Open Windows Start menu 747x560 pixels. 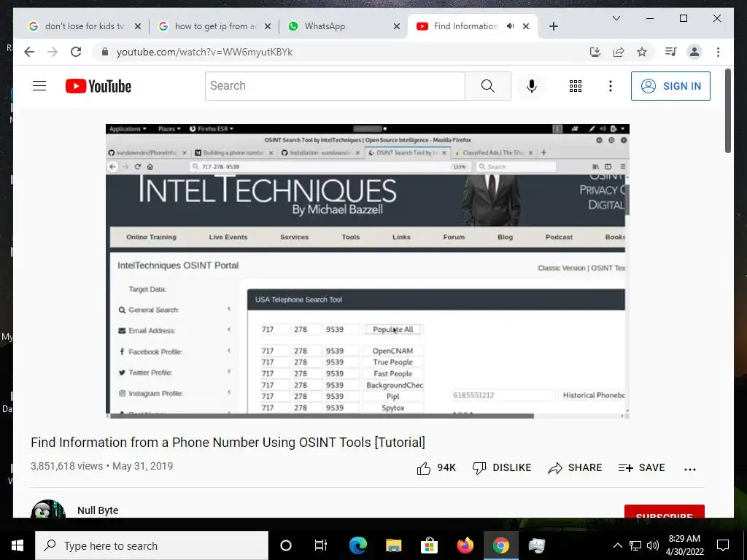[x=18, y=545]
